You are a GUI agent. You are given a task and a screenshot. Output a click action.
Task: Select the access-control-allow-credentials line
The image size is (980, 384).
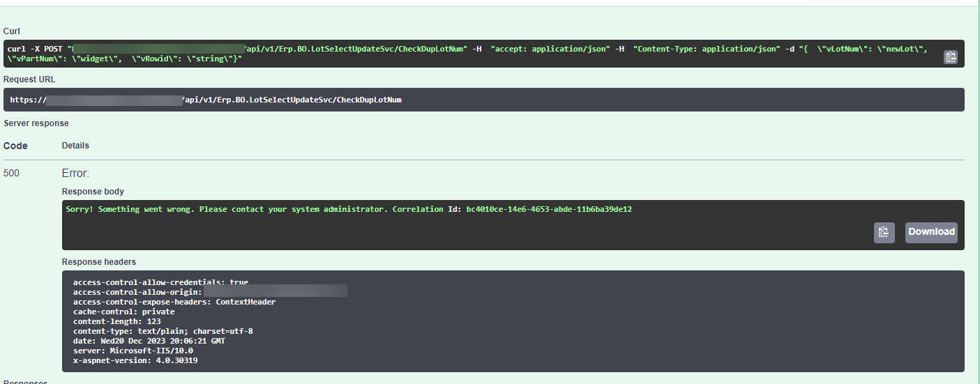point(160,283)
